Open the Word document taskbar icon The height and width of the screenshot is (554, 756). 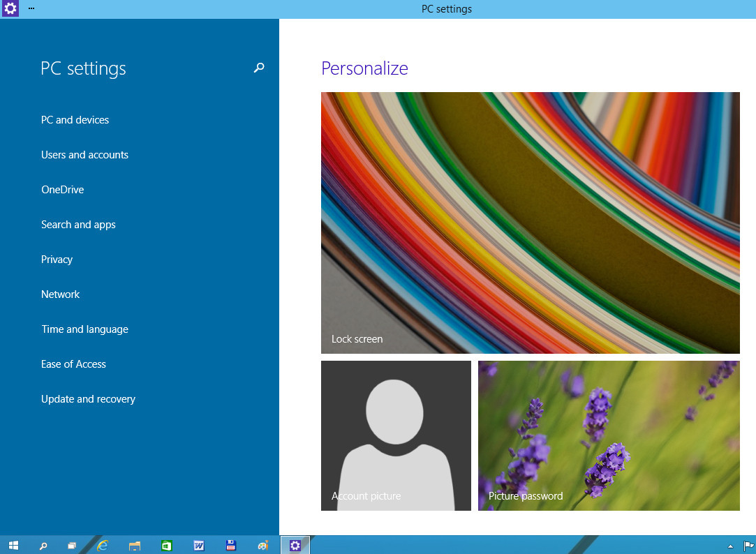click(x=198, y=546)
